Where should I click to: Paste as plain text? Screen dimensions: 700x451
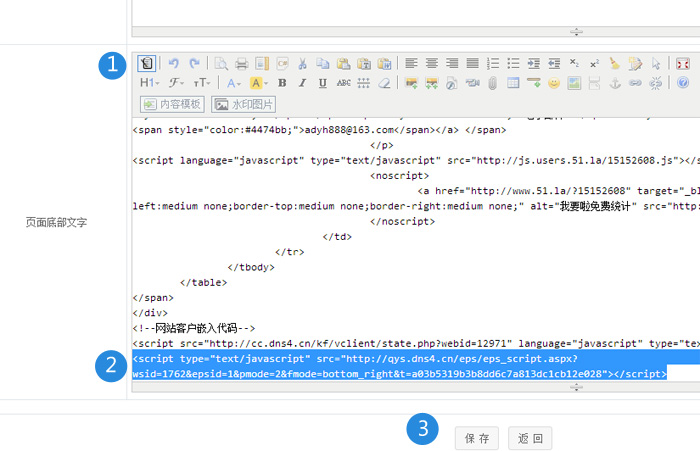click(x=364, y=63)
